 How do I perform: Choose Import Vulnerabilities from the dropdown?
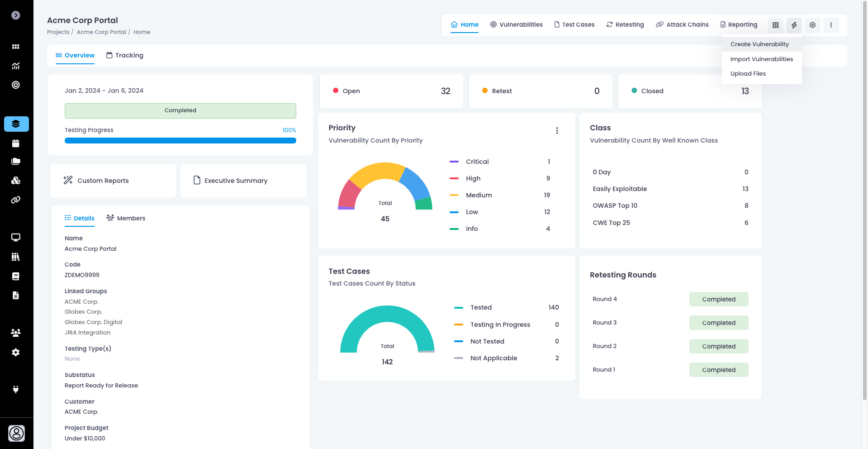tap(761, 59)
